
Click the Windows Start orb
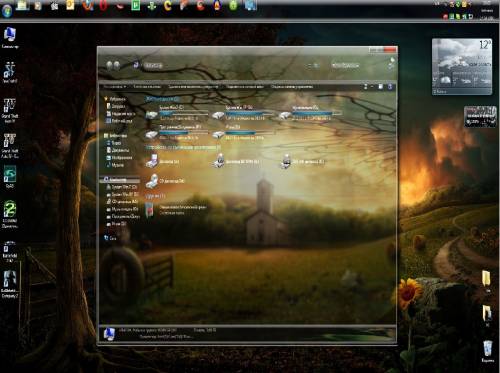tap(7, 10)
